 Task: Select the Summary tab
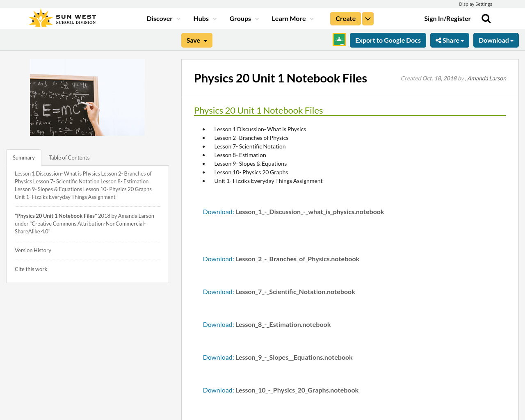click(23, 157)
